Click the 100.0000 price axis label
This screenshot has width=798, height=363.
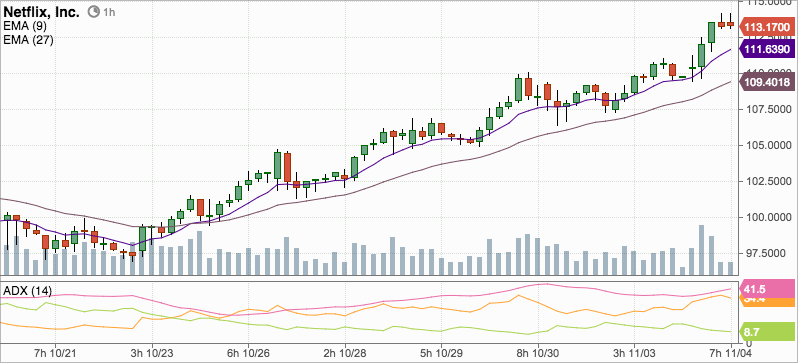click(x=768, y=218)
